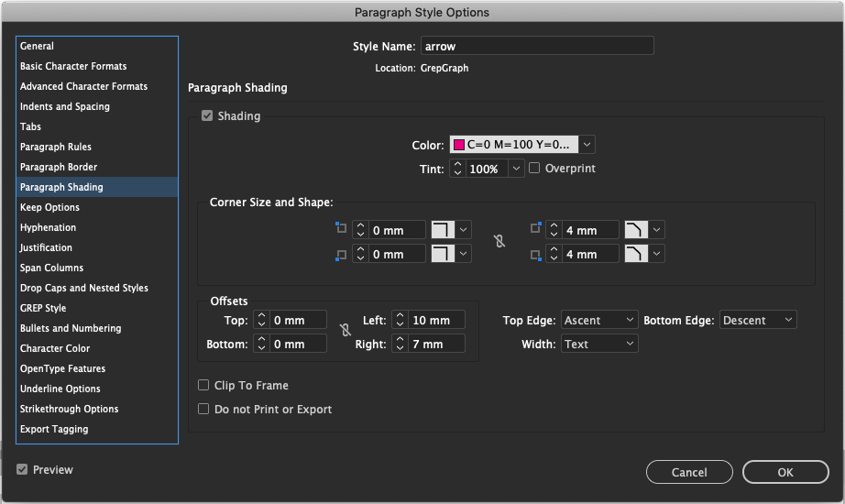The image size is (845, 504).
Task: Enable the Overprint checkbox
Action: click(534, 169)
